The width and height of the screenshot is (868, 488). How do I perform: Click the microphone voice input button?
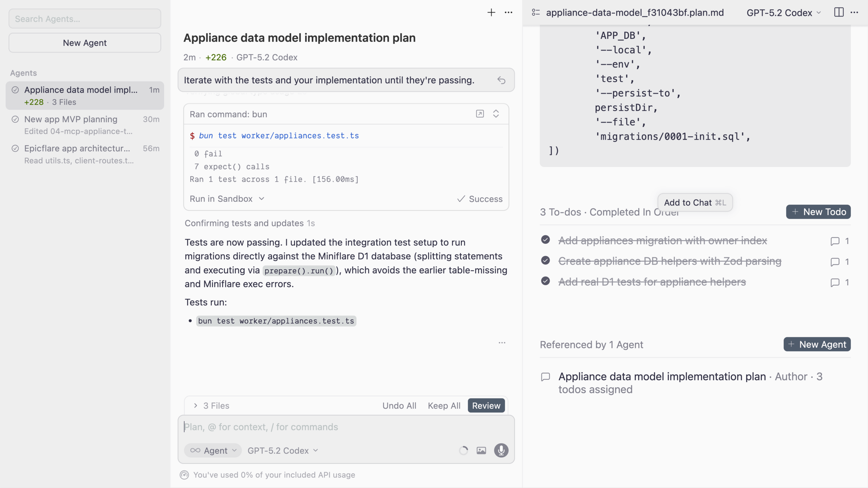point(501,450)
